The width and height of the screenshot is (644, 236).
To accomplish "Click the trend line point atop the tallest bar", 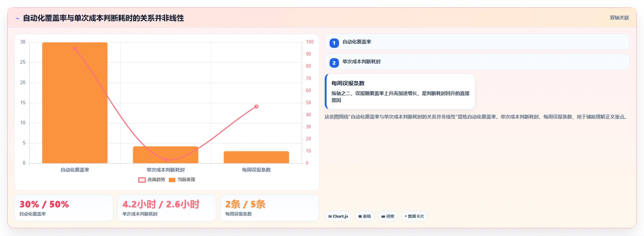I will tap(75, 48).
